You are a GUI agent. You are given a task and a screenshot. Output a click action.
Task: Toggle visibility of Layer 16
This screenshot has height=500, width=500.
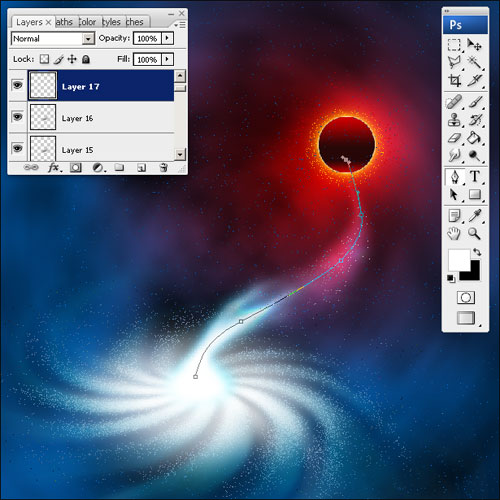pyautogui.click(x=18, y=117)
